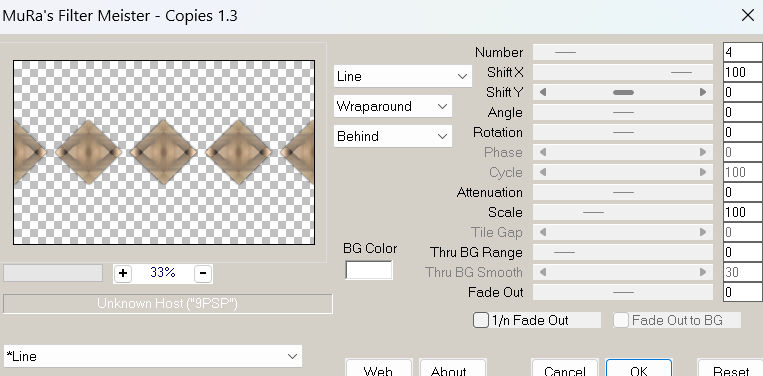Click the Cancel button
The width and height of the screenshot is (763, 376).
[x=565, y=368]
